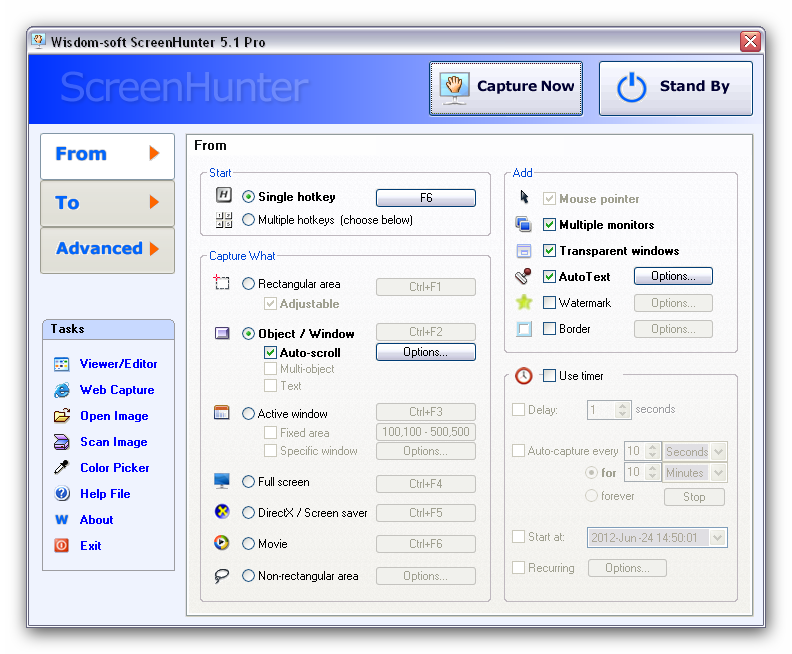The height and width of the screenshot is (654, 792).
Task: Enable the Border checkbox
Action: (x=549, y=329)
